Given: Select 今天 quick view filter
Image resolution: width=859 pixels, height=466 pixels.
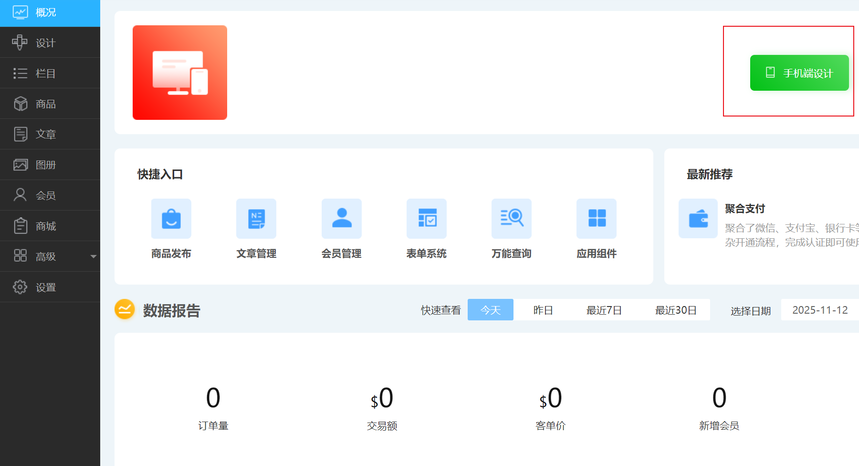Looking at the screenshot, I should coord(490,310).
